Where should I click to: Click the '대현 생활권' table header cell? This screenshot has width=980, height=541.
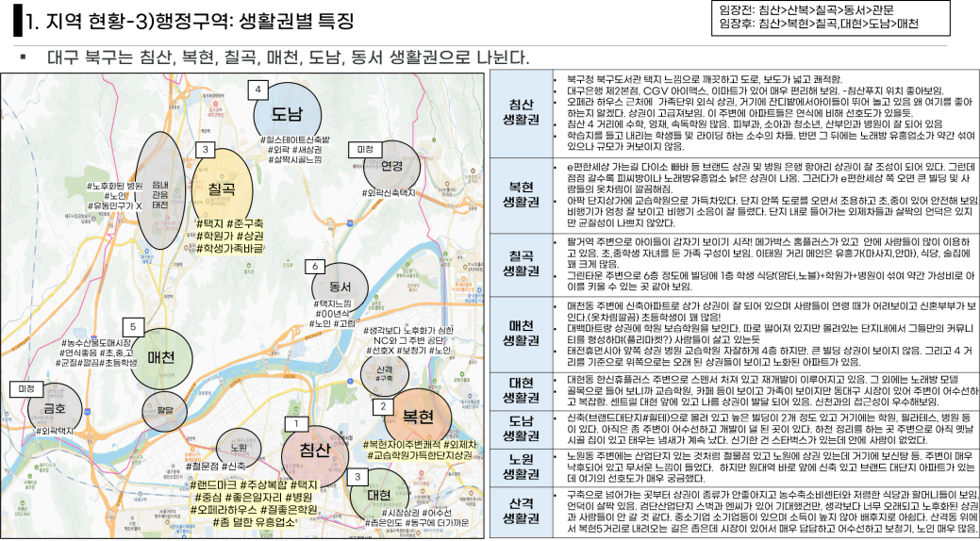tap(522, 391)
